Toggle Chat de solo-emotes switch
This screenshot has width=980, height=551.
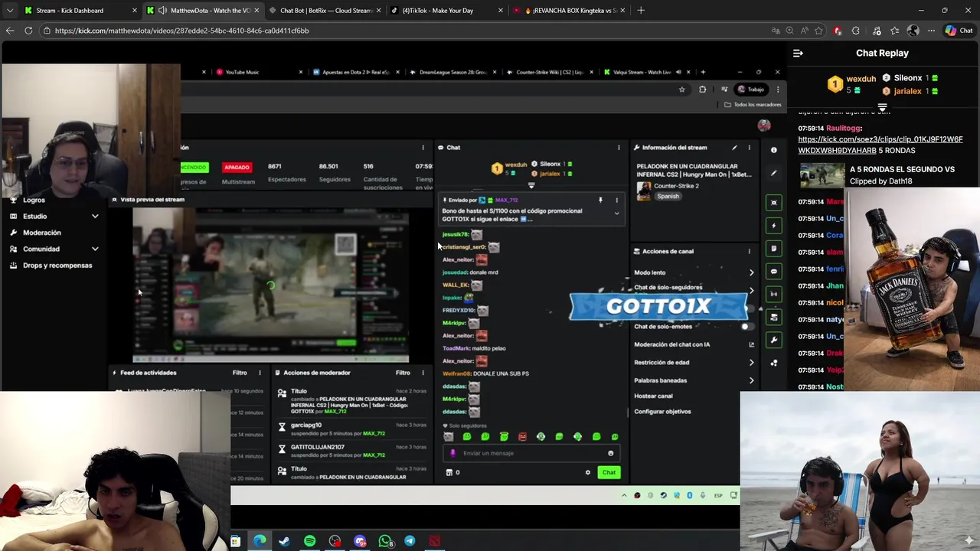tap(746, 327)
